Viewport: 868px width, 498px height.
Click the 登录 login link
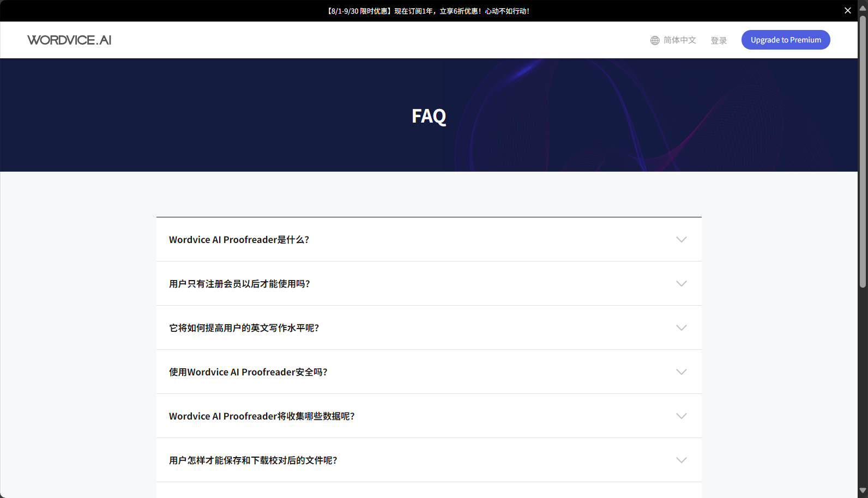click(x=719, y=40)
